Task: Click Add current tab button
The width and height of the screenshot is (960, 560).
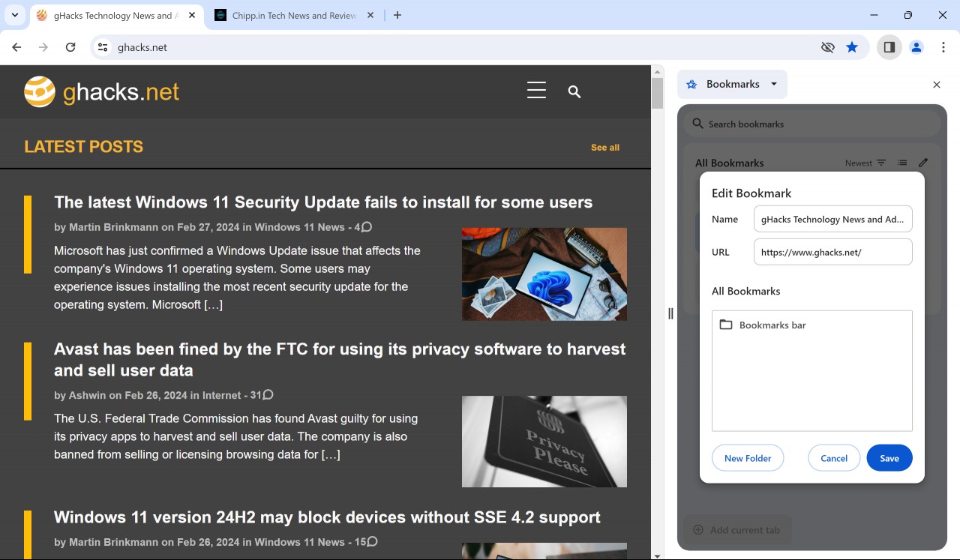Action: click(737, 530)
